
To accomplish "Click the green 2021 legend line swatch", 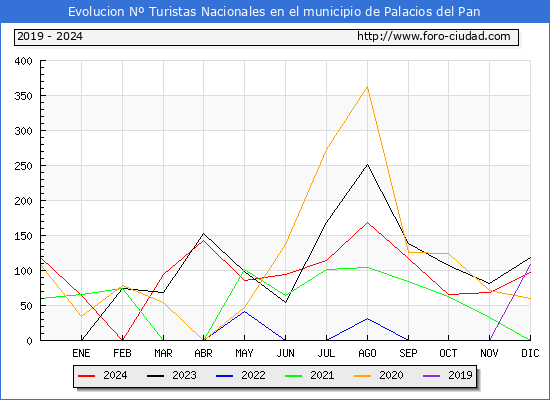I will click(x=294, y=376).
